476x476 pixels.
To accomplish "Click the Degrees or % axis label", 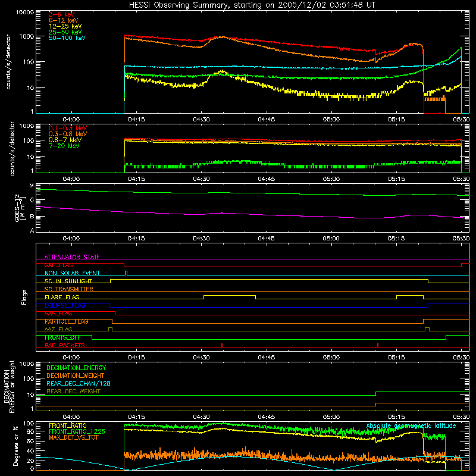I will [15, 446].
